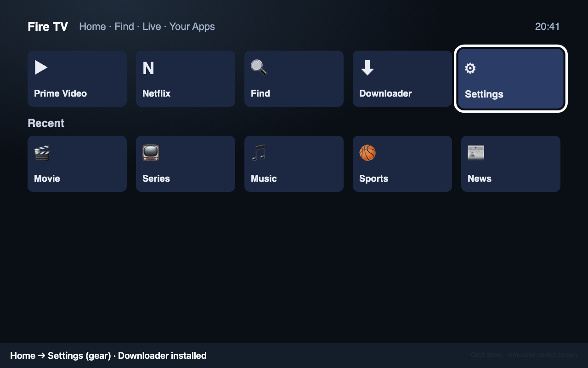Select the Netflix N icon
The width and height of the screenshot is (588, 368).
pyautogui.click(x=148, y=68)
